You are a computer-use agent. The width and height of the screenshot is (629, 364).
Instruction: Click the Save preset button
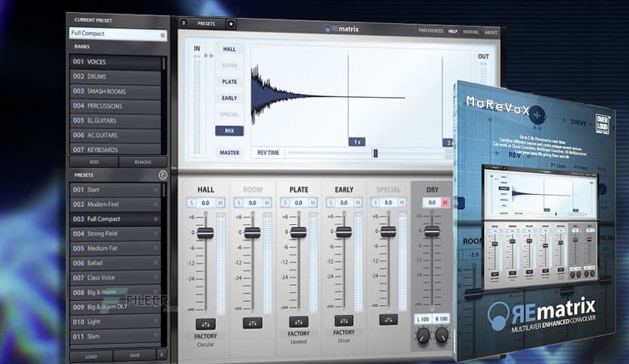(135, 355)
